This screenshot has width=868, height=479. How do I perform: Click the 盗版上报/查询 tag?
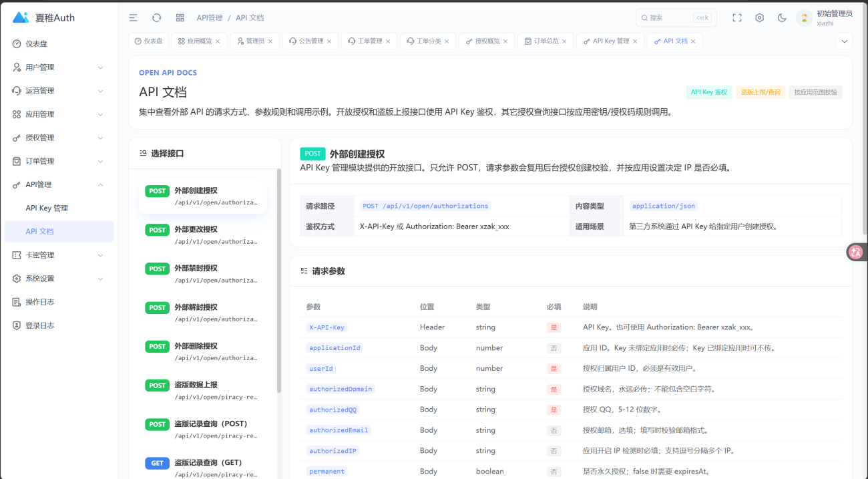point(761,92)
